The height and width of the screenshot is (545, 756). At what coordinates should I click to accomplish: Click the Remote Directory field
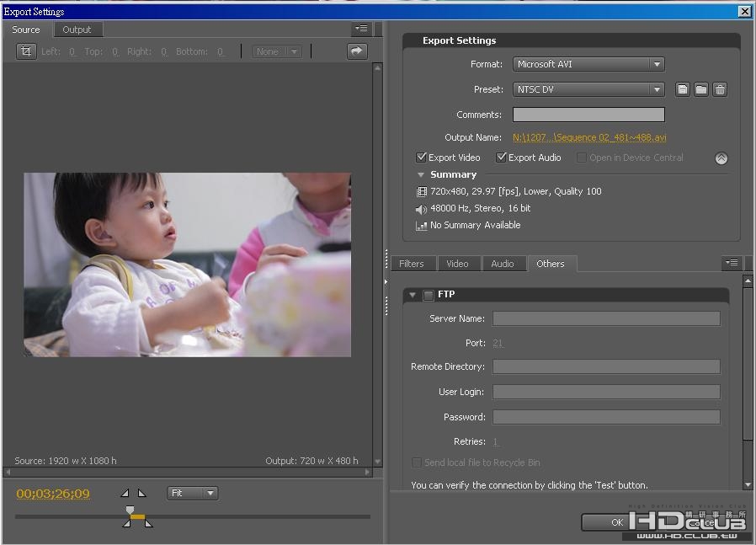(x=606, y=366)
